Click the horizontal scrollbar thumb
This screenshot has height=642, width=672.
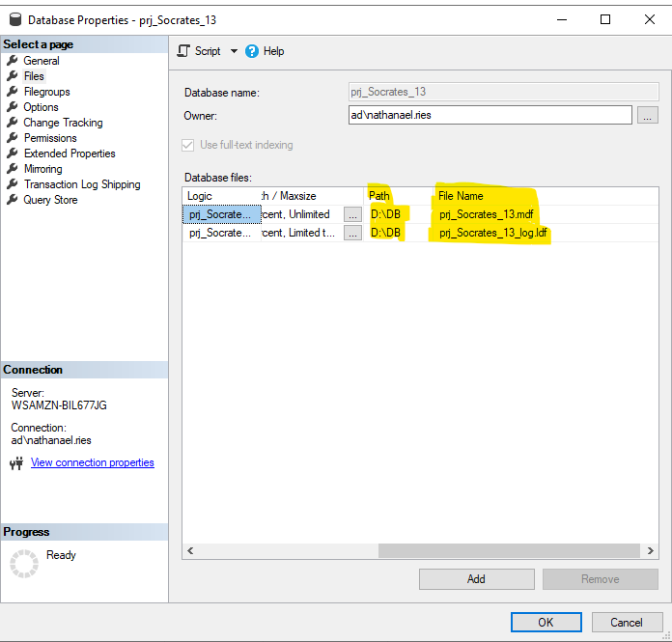click(x=509, y=550)
